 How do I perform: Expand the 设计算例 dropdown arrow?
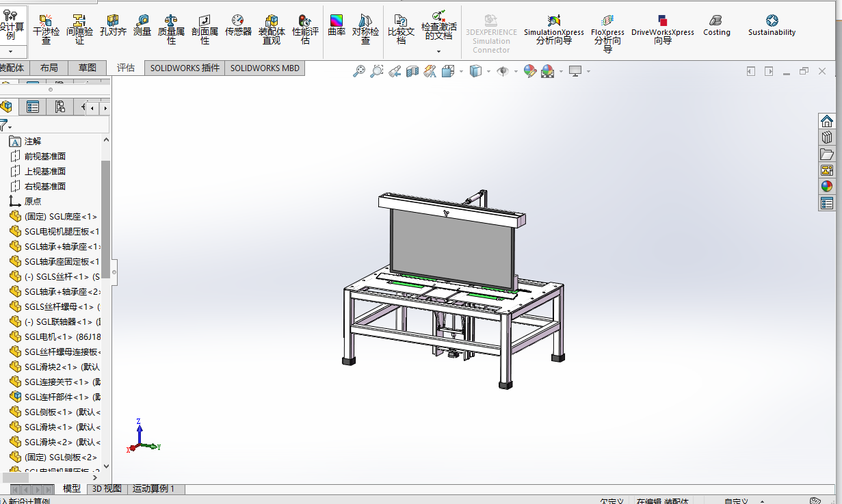(10, 51)
